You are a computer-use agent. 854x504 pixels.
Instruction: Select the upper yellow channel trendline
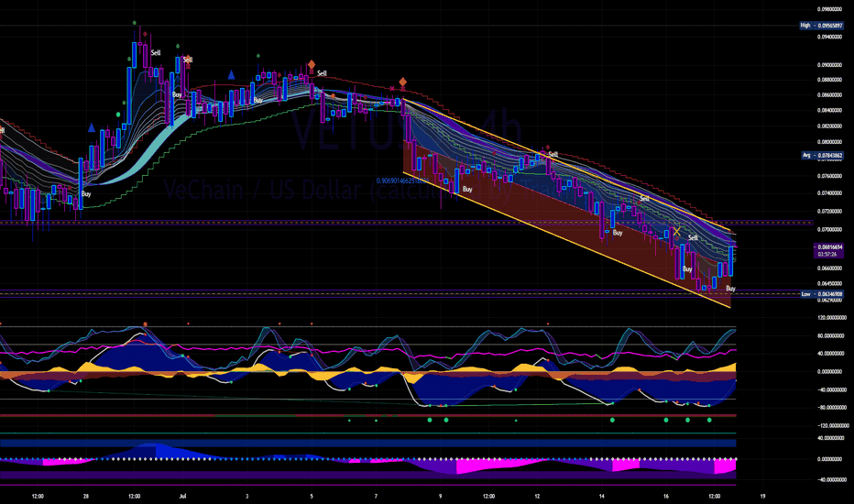pos(566,164)
